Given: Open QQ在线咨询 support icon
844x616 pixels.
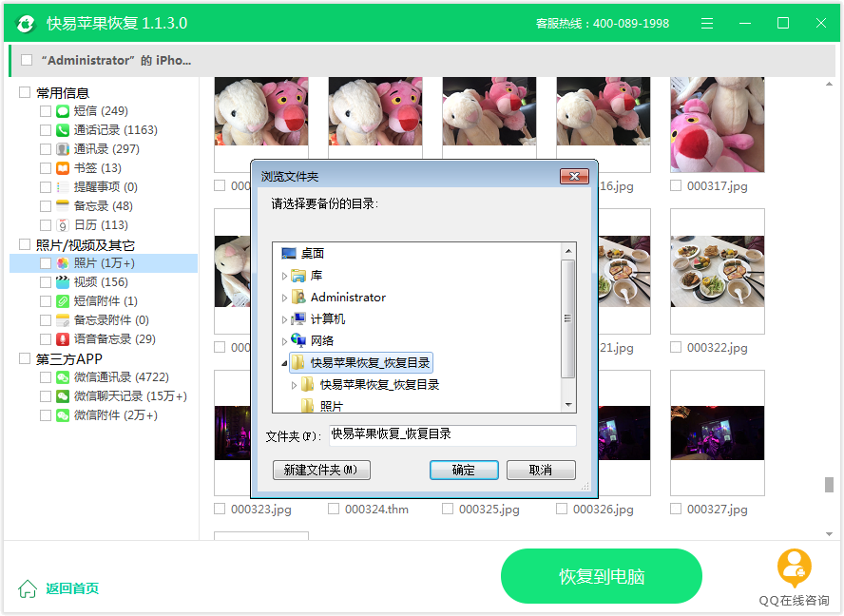Looking at the screenshot, I should [x=794, y=568].
